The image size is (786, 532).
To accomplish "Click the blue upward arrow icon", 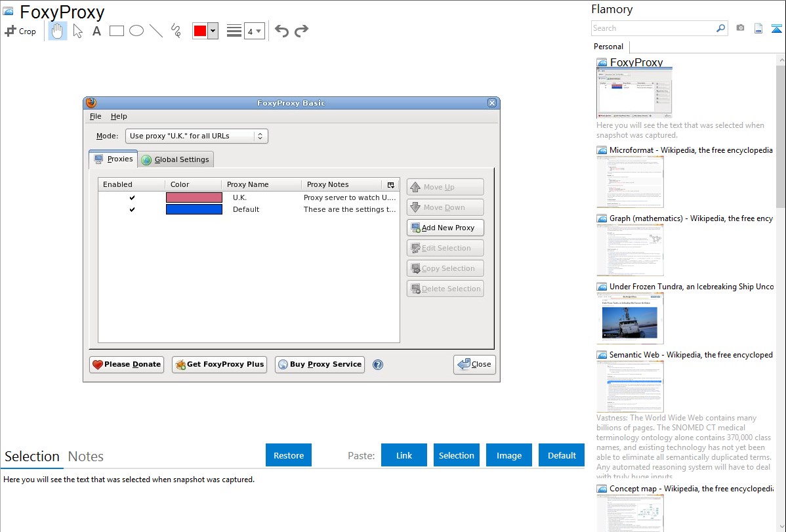I will click(x=776, y=28).
